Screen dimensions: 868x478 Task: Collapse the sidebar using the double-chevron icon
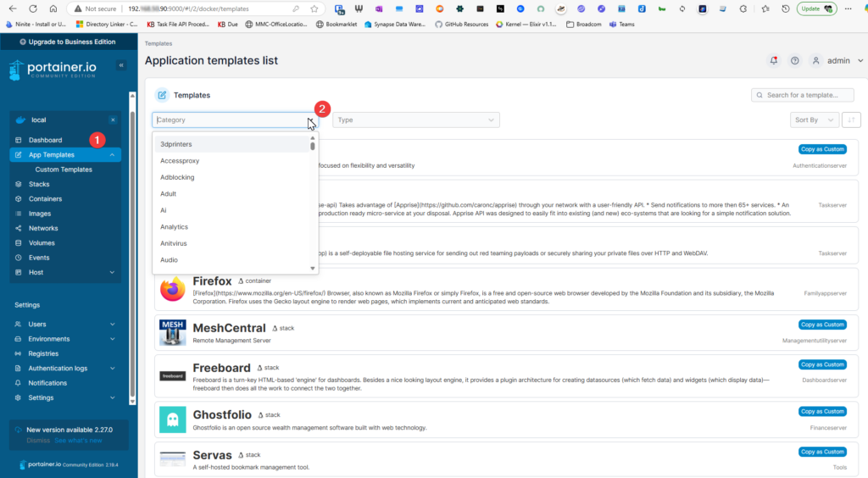coord(121,65)
